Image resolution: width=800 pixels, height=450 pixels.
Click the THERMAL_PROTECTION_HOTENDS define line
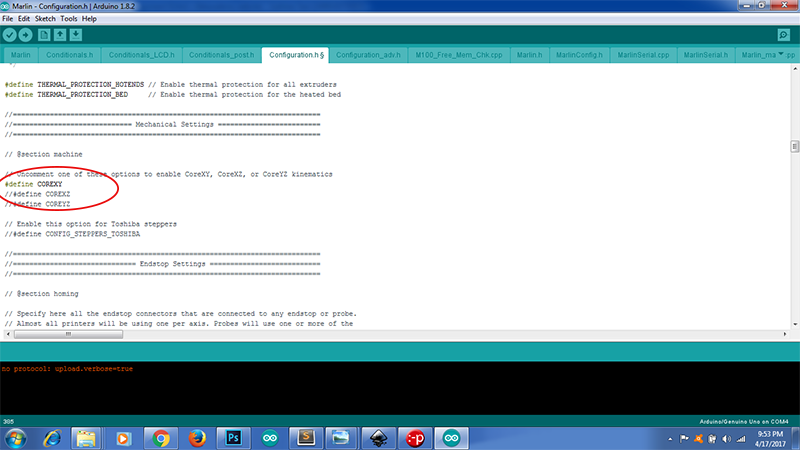171,85
